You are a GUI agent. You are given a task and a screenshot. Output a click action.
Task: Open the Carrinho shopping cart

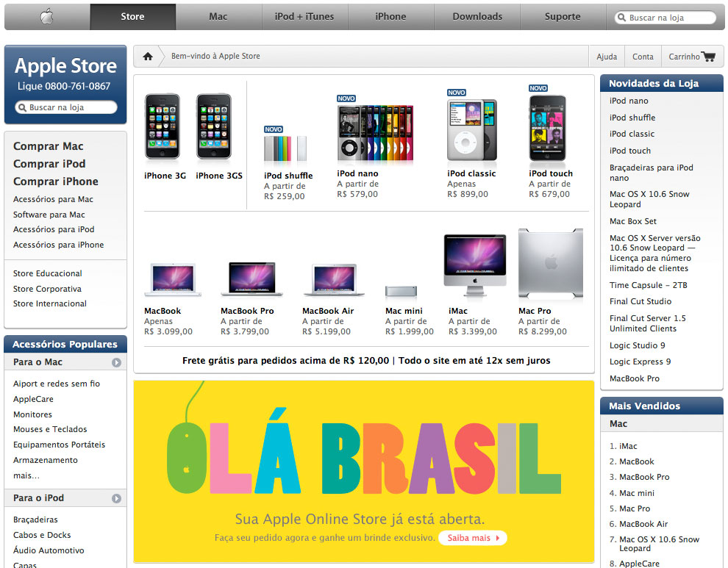click(x=692, y=57)
